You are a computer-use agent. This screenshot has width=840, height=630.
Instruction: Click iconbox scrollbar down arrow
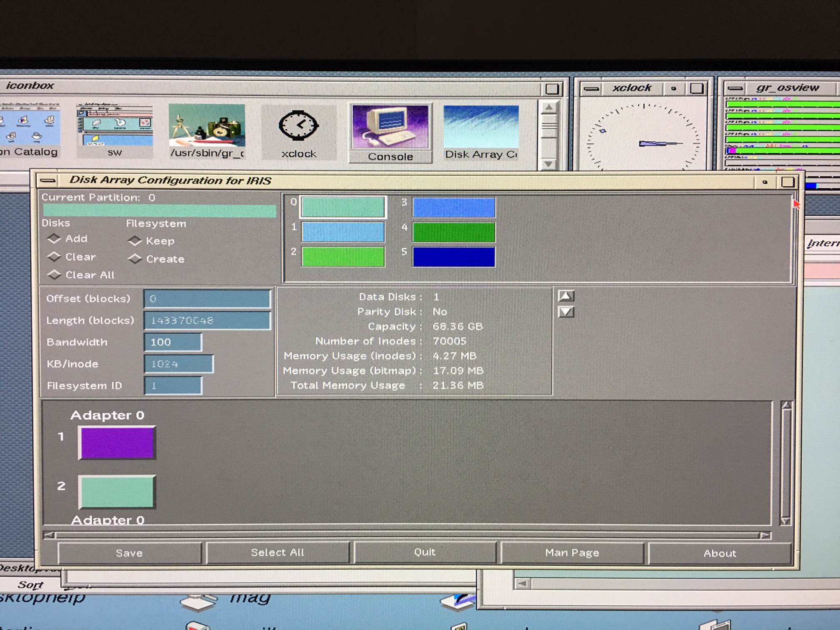click(548, 164)
